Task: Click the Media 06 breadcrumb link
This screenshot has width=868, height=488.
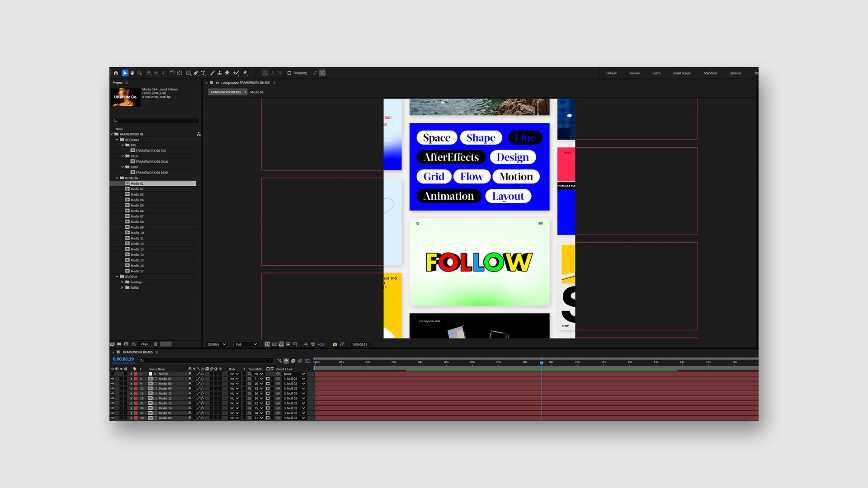Action: coord(257,92)
